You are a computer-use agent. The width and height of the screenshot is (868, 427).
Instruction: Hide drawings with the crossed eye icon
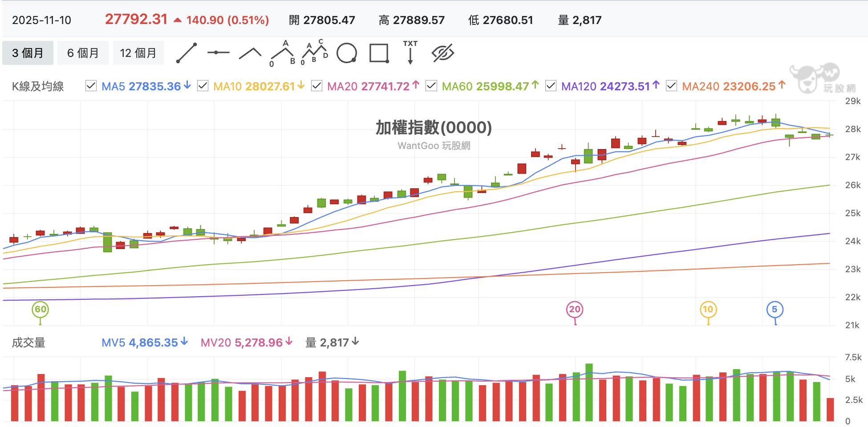(x=443, y=53)
